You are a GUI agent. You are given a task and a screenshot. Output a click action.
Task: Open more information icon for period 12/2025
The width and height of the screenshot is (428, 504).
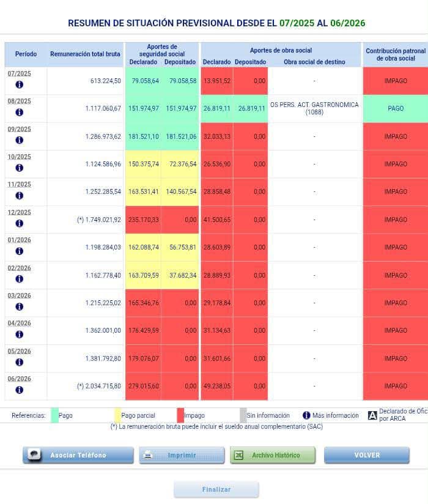click(x=20, y=223)
